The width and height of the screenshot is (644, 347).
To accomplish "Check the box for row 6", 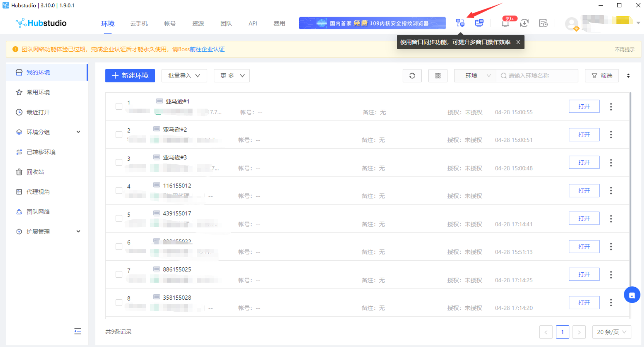I will [119, 247].
